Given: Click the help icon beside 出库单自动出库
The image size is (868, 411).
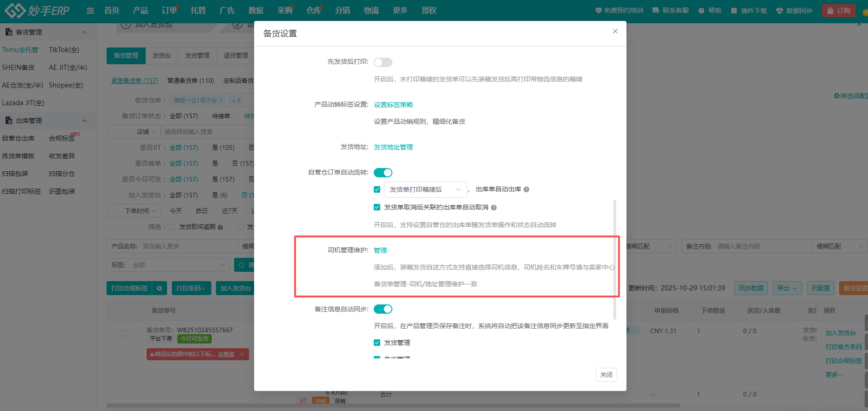Looking at the screenshot, I should pos(526,189).
